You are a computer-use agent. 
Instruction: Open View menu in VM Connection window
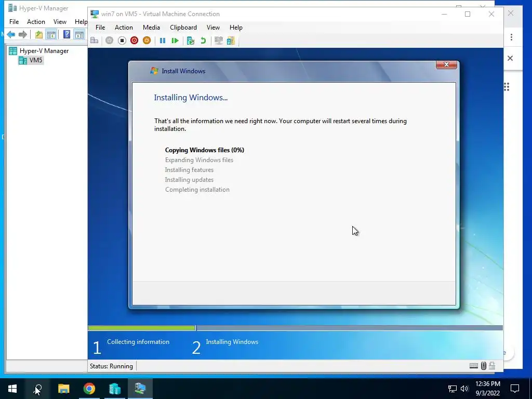[x=213, y=28]
